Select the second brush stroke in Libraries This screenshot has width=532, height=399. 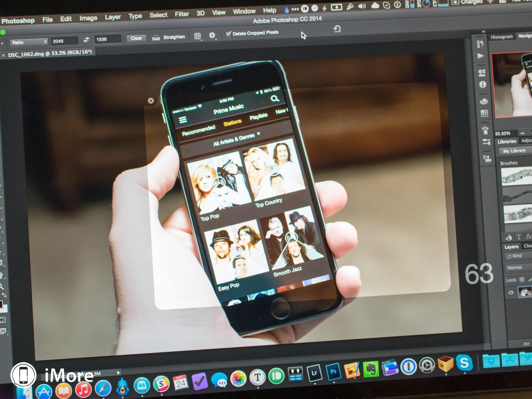tap(517, 195)
